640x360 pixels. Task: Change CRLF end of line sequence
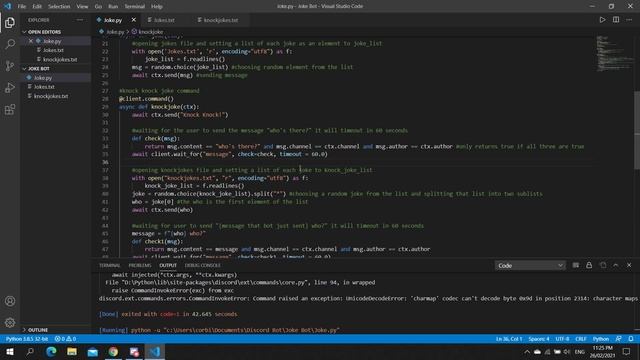(580, 339)
